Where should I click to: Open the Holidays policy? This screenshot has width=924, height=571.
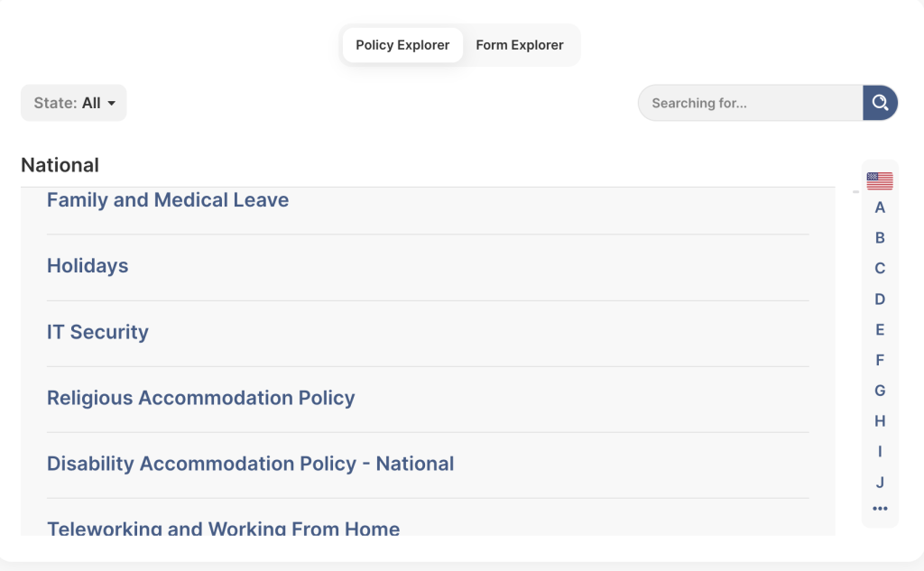(x=88, y=266)
